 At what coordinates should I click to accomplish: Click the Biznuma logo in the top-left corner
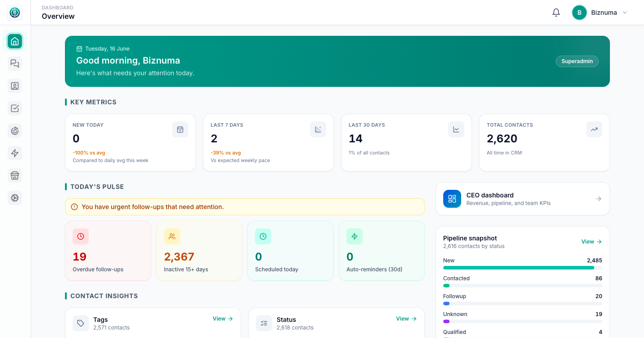(15, 13)
